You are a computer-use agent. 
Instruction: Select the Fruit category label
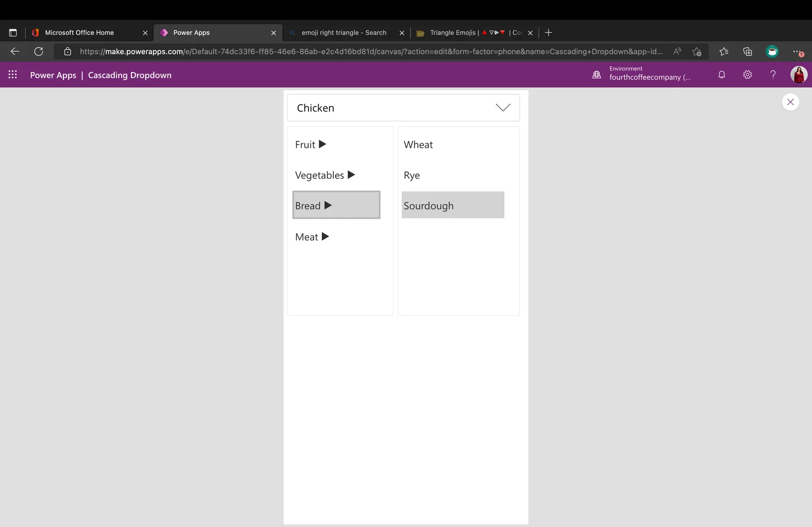[x=305, y=145]
